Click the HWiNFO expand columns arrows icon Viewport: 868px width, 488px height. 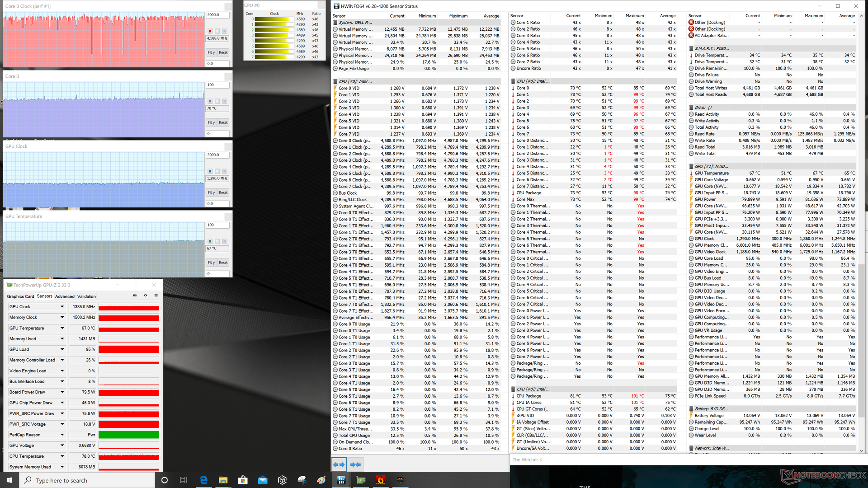339,465
